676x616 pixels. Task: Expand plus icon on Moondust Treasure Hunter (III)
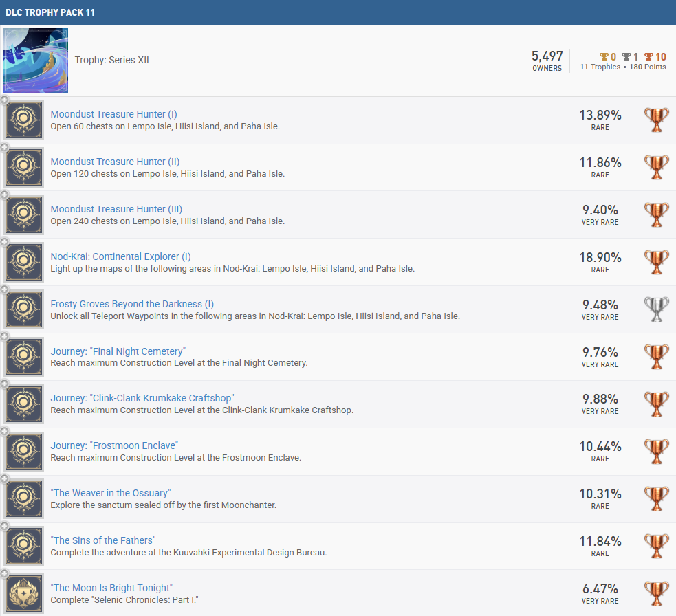[x=4, y=195]
